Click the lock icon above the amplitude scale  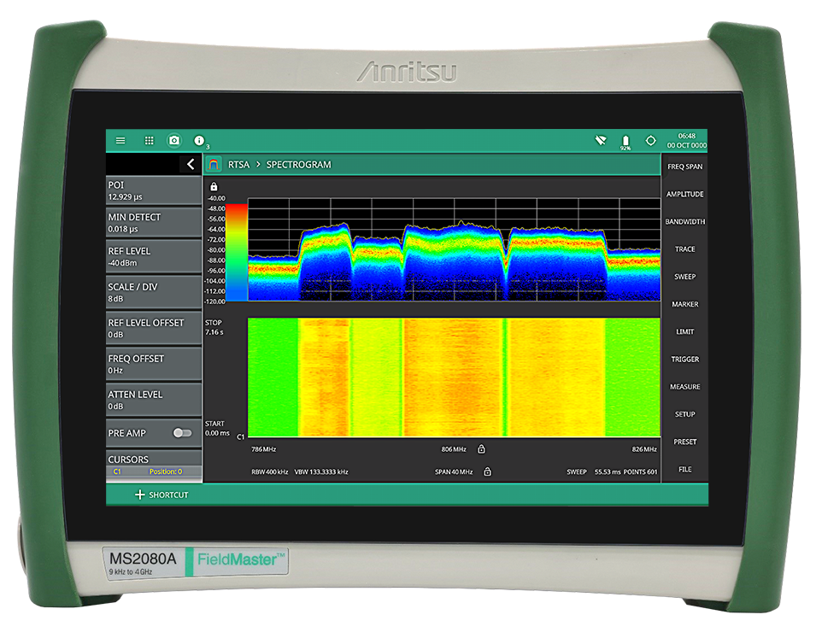click(x=214, y=186)
